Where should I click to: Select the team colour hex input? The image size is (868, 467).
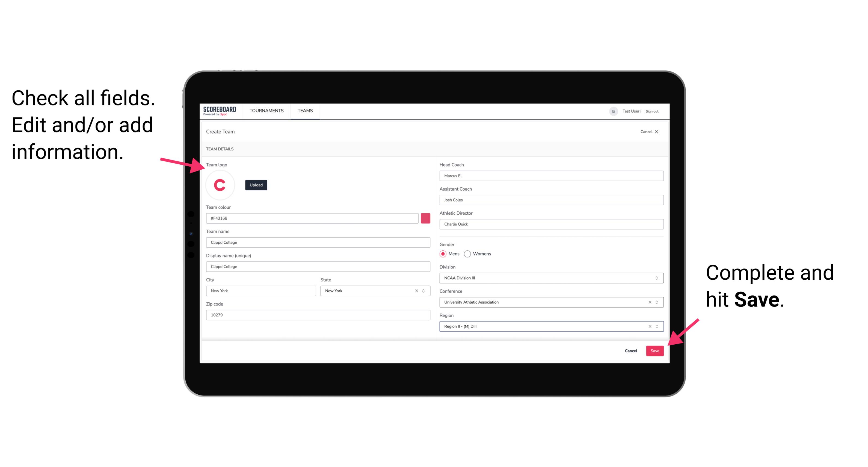[x=312, y=218]
